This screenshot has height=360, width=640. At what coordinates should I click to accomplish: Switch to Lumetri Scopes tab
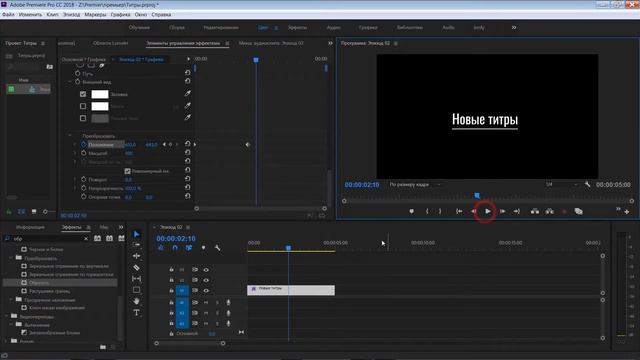[110, 43]
